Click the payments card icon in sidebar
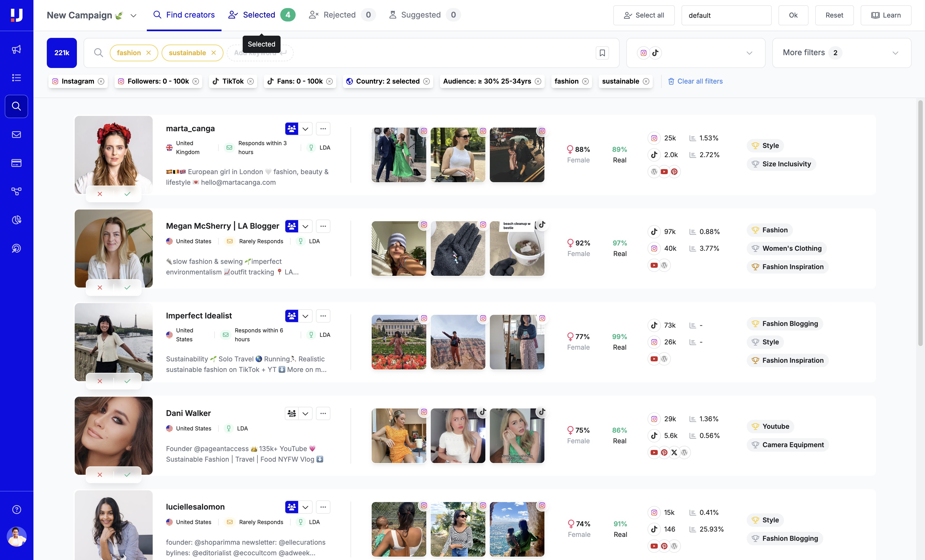This screenshot has height=560, width=925. click(x=16, y=163)
